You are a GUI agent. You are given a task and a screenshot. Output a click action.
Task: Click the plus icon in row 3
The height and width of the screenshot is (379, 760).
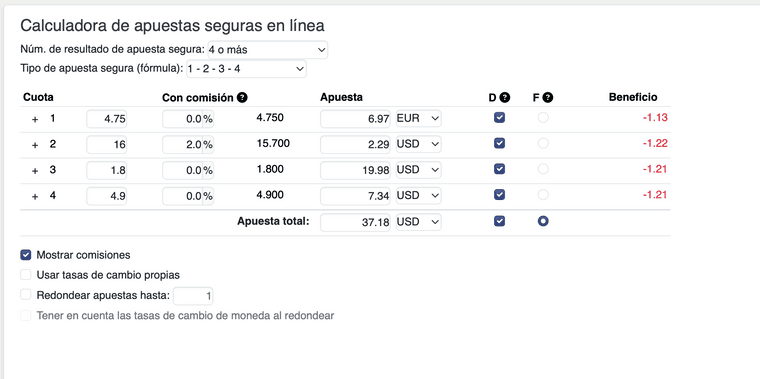tap(35, 171)
